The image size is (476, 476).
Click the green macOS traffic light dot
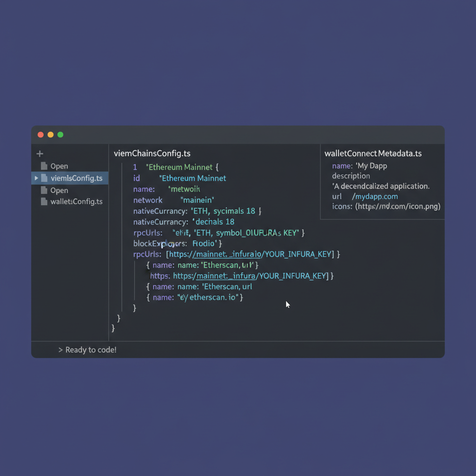(x=60, y=134)
